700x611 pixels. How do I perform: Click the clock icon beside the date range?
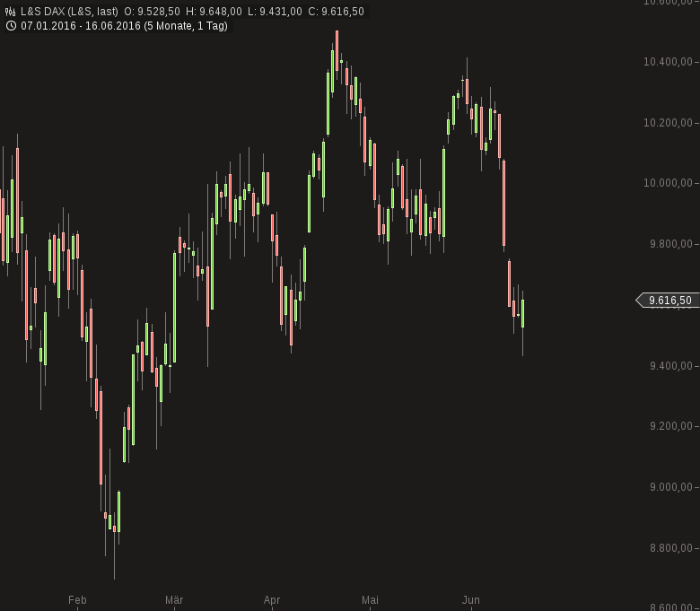[10, 26]
